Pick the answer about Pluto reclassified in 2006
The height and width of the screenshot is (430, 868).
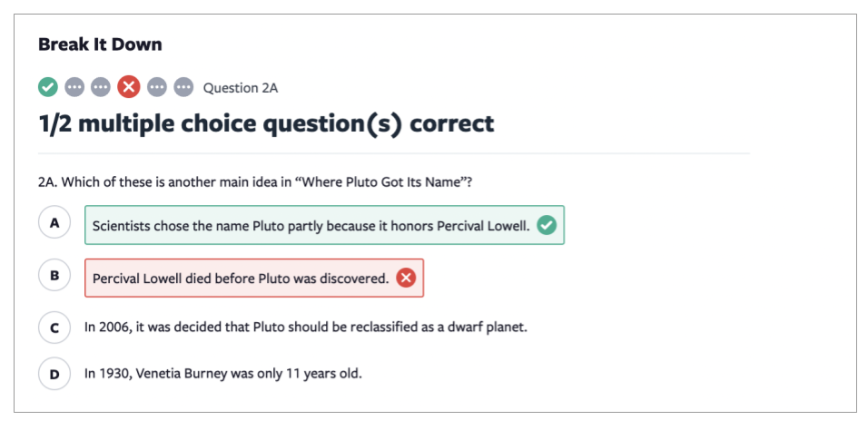click(306, 327)
